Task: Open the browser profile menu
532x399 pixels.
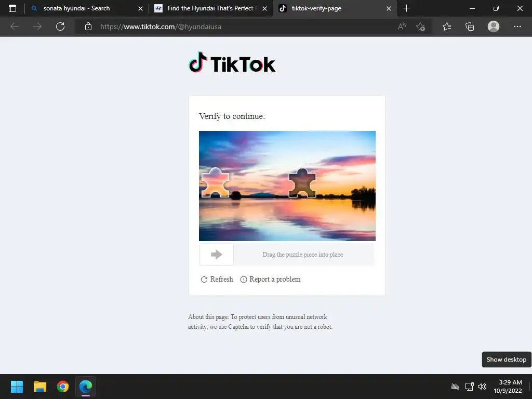Action: (x=494, y=26)
